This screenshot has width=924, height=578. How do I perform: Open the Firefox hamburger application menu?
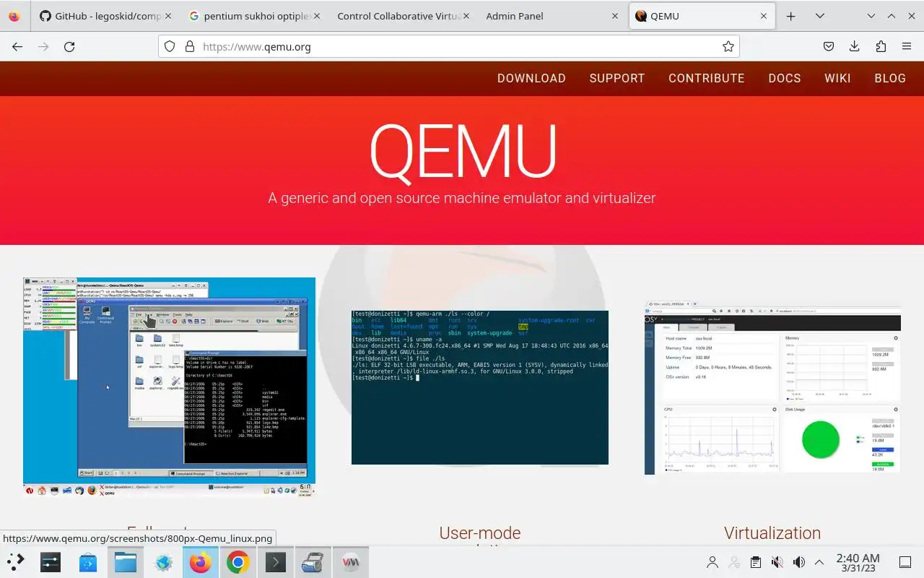[907, 46]
